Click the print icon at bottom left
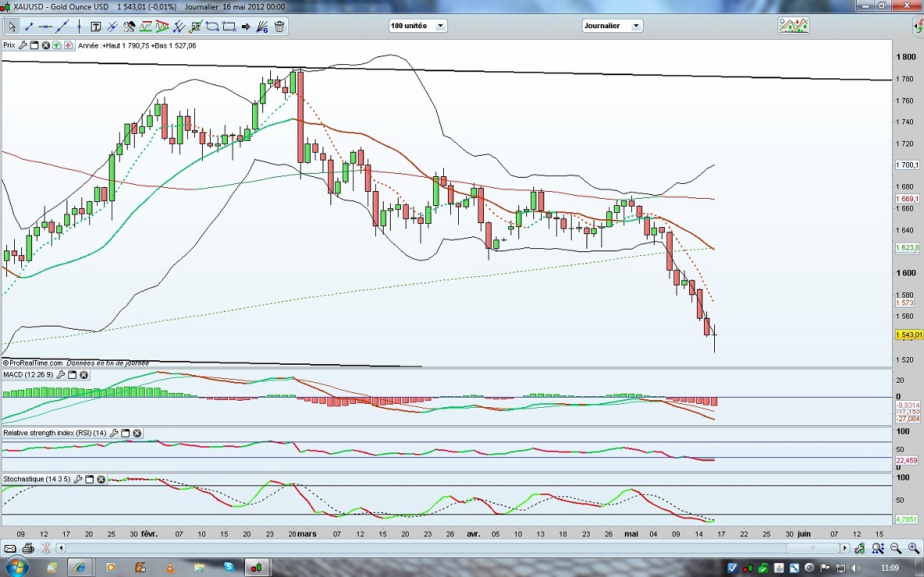Viewport: 924px width, 577px height. coord(28,548)
